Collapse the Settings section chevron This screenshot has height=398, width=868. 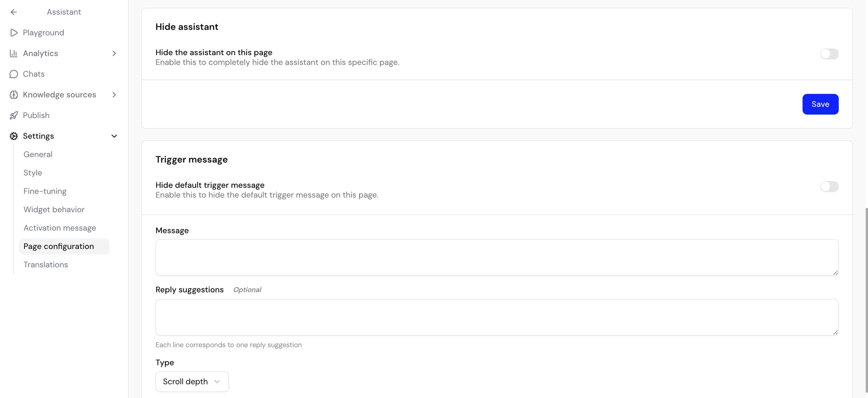pyautogui.click(x=114, y=136)
